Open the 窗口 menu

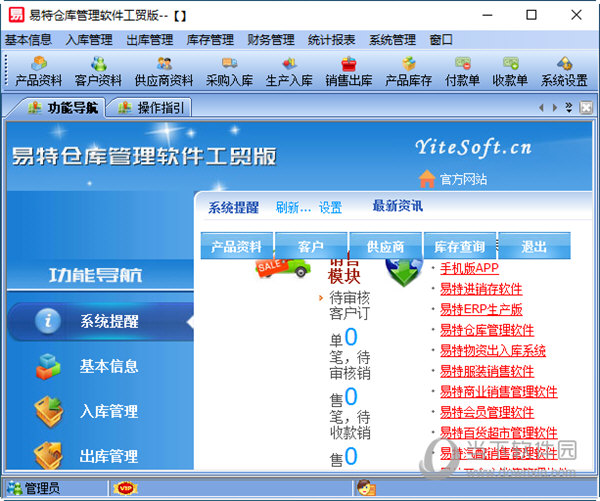point(441,39)
